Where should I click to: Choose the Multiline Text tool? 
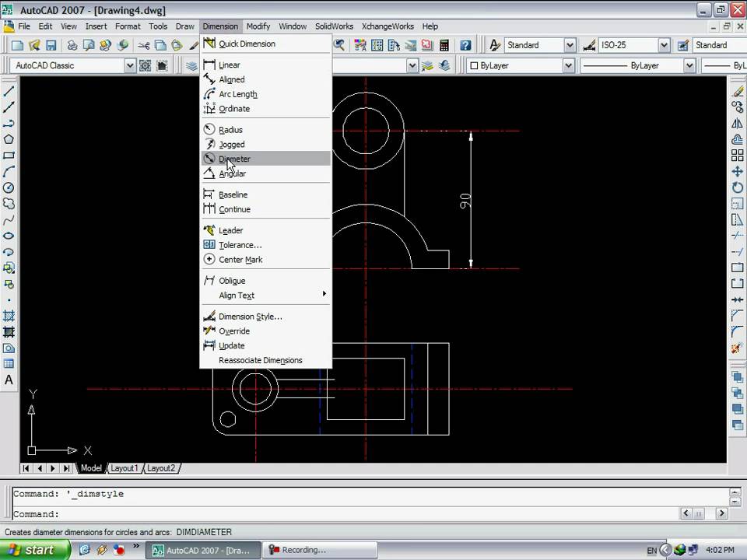(x=9, y=380)
